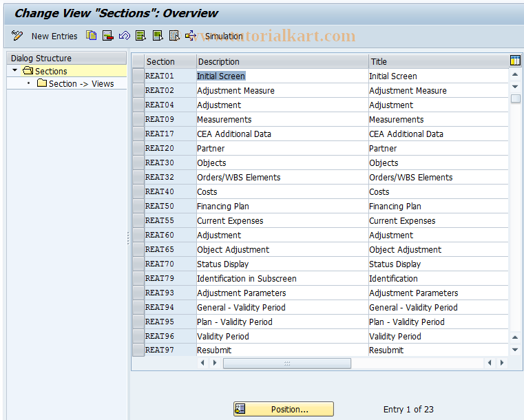
Task: Select row marker for REAT17
Action: click(138, 134)
